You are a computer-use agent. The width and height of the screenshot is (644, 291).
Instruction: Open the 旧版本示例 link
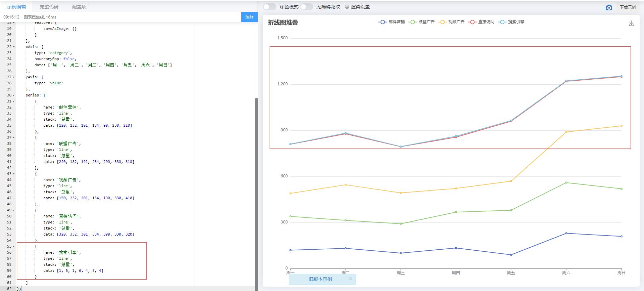pyautogui.click(x=320, y=279)
